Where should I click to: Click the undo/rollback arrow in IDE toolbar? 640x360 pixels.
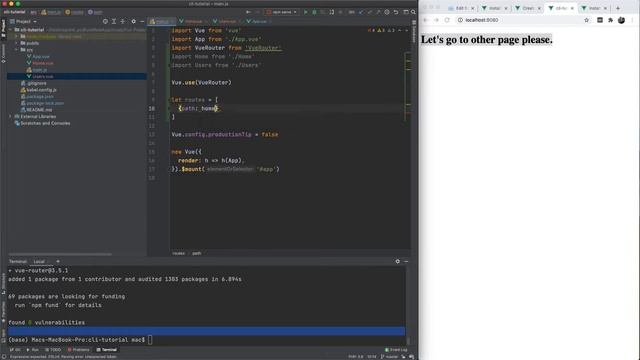point(396,12)
